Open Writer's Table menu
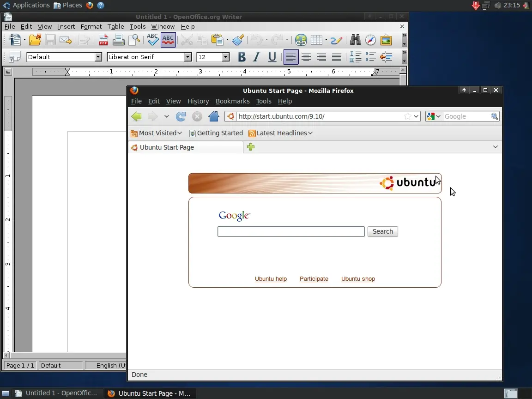The height and width of the screenshot is (399, 532). point(115,26)
